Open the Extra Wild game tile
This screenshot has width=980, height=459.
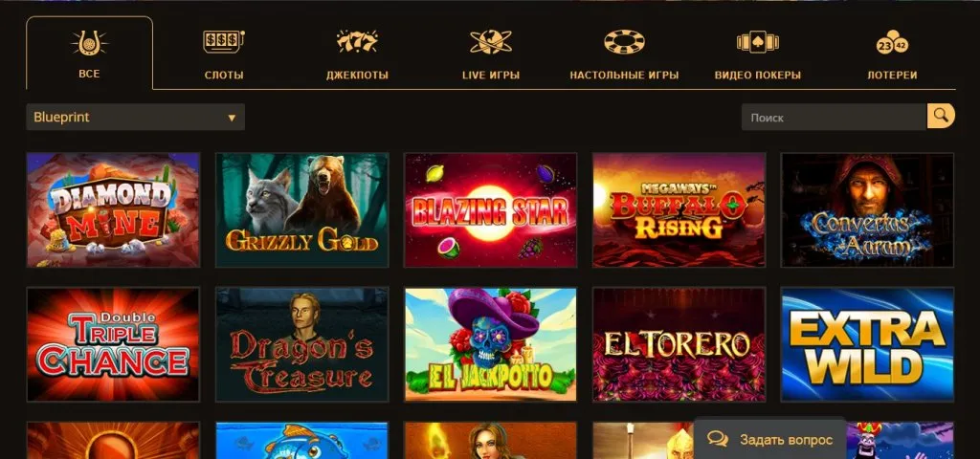click(867, 344)
